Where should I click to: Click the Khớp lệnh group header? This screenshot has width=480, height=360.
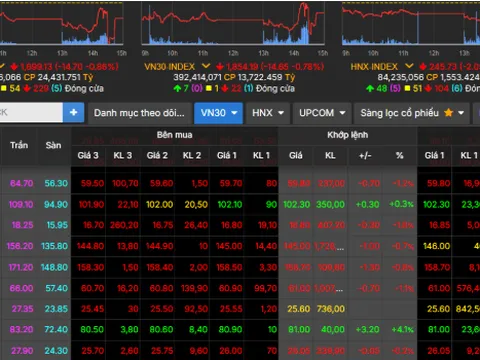coord(348,135)
